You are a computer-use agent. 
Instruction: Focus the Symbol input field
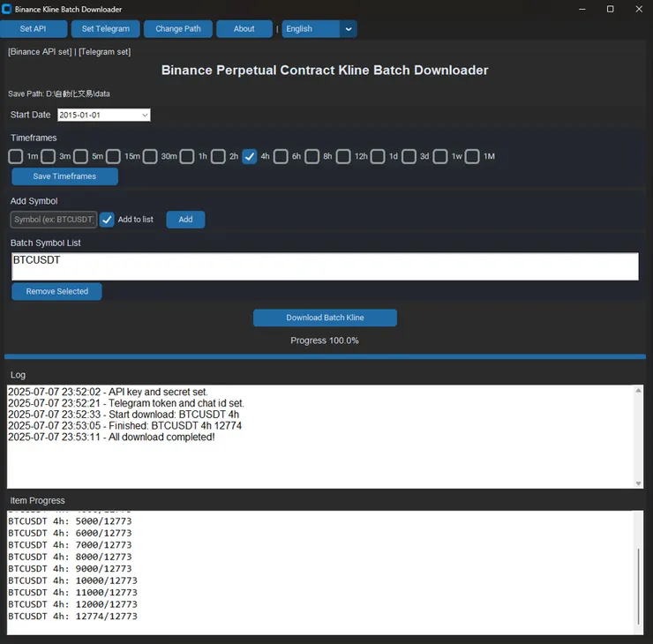(x=54, y=220)
